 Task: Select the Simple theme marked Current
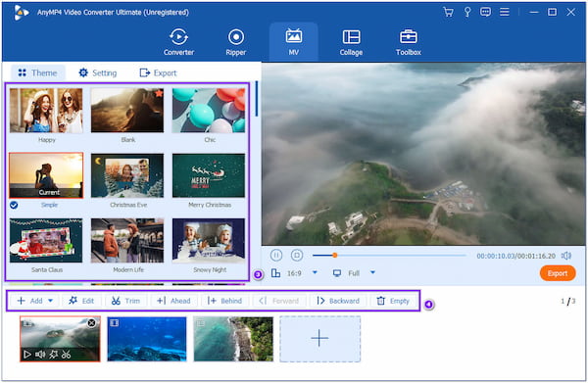(x=46, y=175)
